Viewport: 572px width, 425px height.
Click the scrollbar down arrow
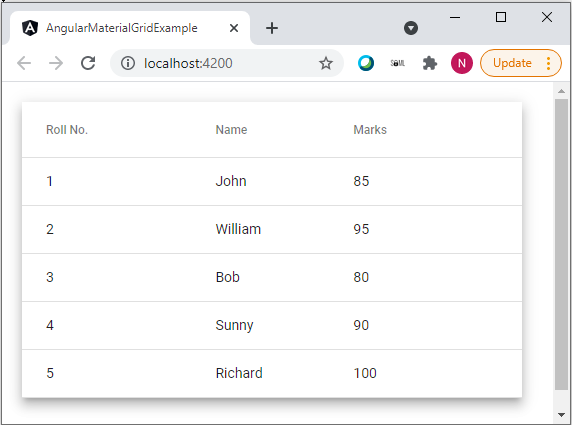pos(561,414)
